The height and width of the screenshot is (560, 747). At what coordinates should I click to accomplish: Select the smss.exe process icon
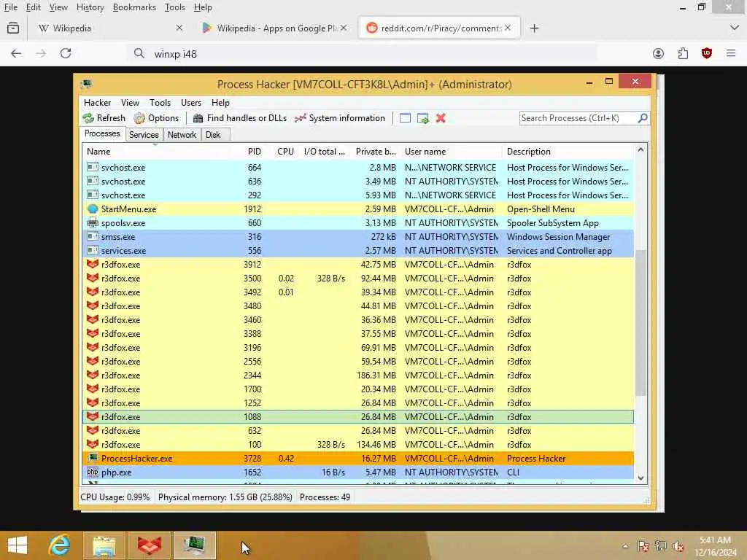(93, 237)
